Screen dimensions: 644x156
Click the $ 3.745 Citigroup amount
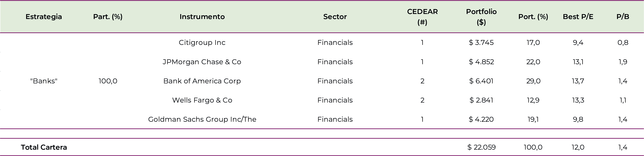point(481,43)
